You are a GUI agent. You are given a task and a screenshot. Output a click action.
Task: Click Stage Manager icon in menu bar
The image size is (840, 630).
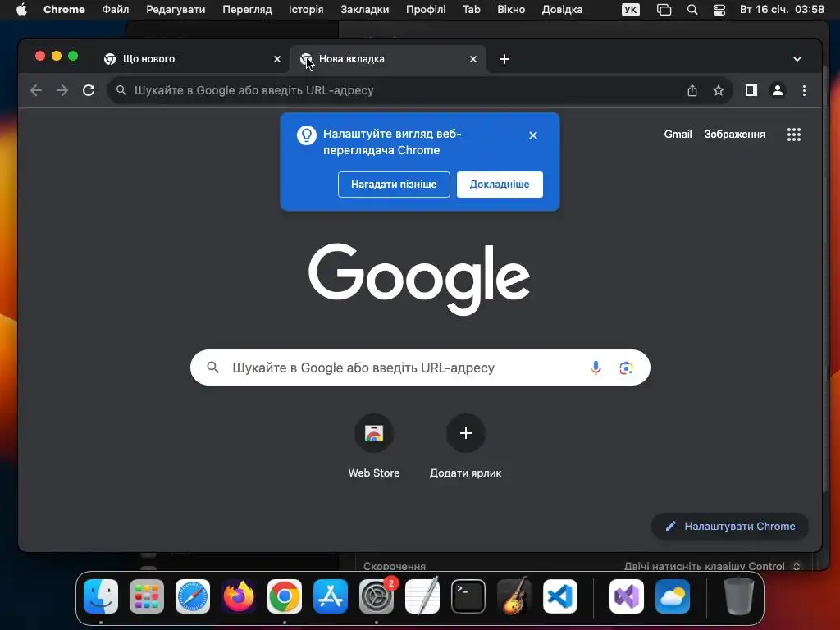(x=664, y=10)
